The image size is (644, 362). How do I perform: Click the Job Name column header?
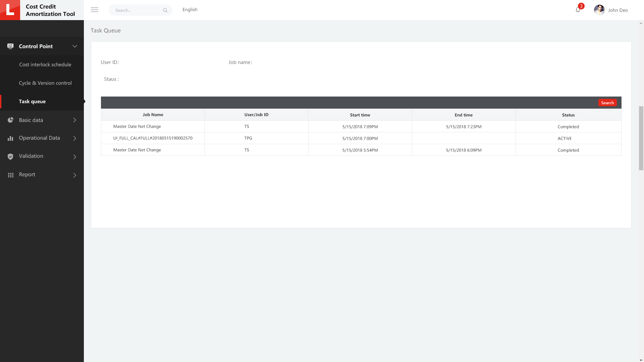point(153,115)
